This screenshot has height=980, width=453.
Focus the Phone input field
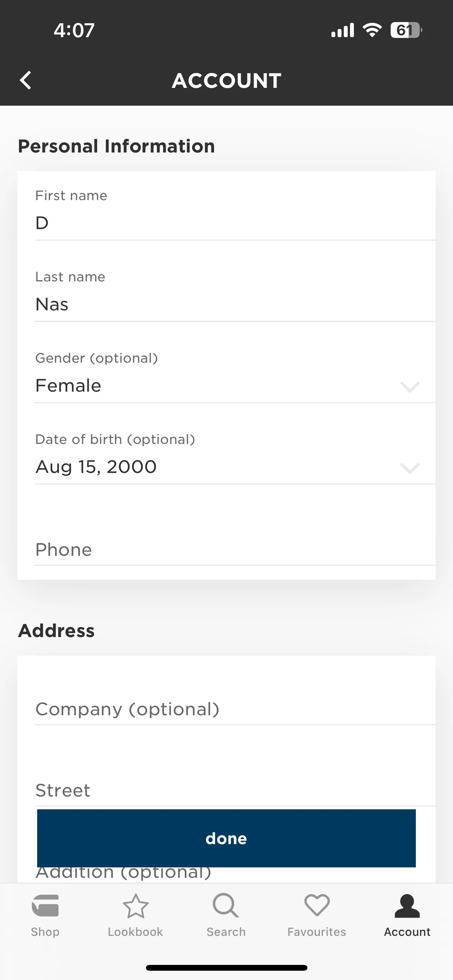point(235,550)
